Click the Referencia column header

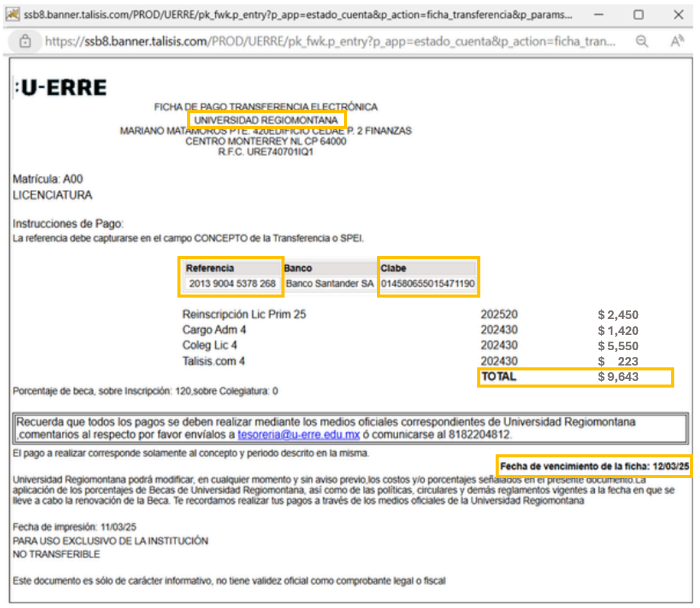pyautogui.click(x=210, y=268)
